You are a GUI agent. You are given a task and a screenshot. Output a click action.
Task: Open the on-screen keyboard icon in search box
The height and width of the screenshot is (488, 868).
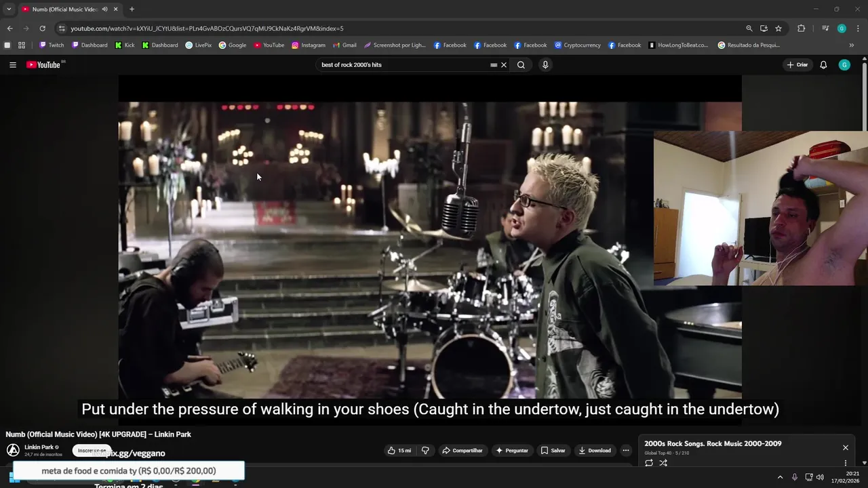point(494,65)
